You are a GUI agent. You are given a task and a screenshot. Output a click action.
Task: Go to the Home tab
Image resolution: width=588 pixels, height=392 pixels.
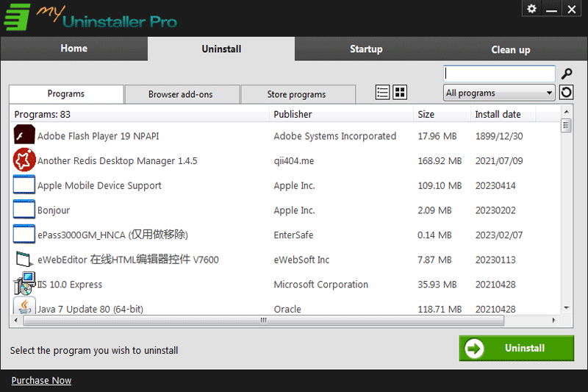pos(74,49)
